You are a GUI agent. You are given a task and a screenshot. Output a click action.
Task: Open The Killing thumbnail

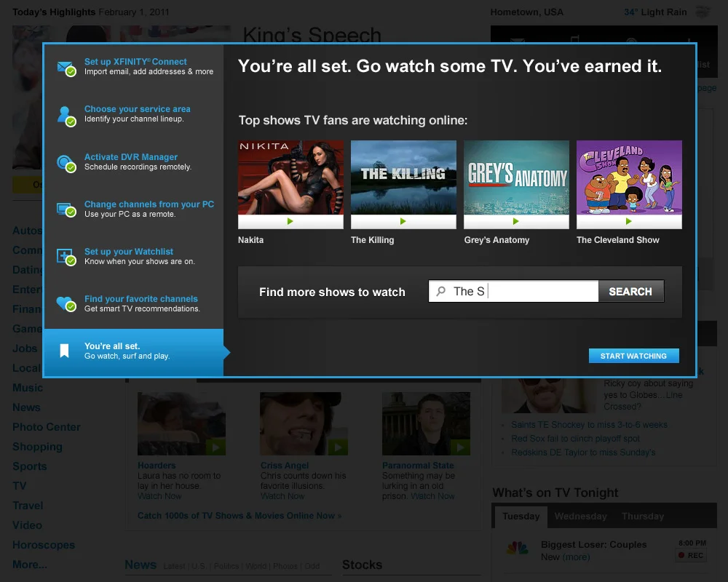click(403, 178)
